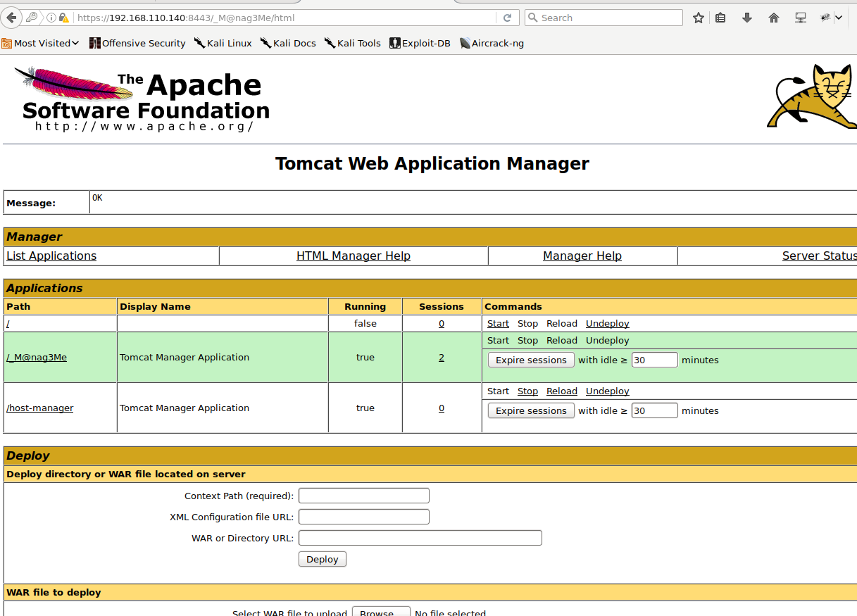Open HTML Manager Help link
The width and height of the screenshot is (857, 616).
pyautogui.click(x=354, y=256)
